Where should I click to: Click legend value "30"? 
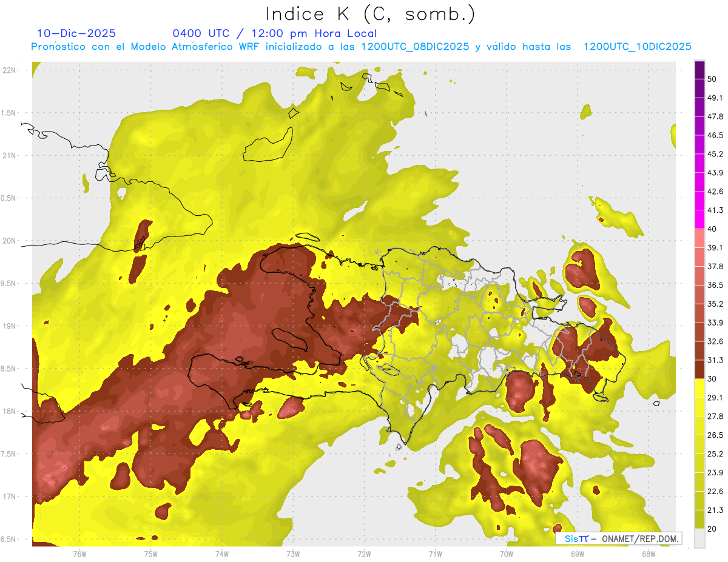[713, 380]
